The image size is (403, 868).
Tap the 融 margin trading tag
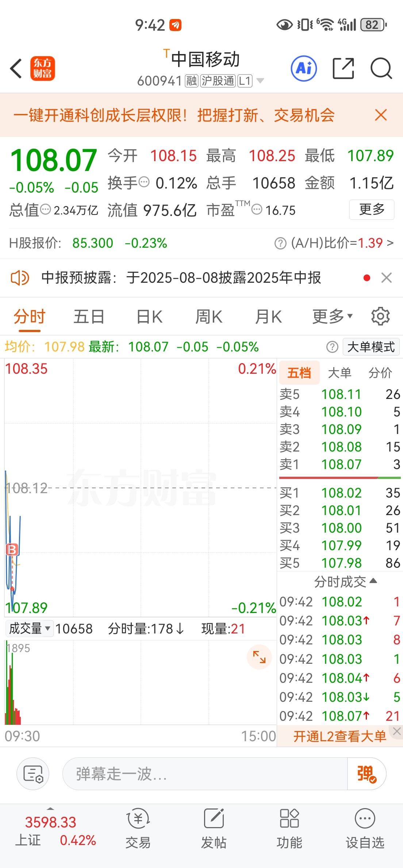192,81
